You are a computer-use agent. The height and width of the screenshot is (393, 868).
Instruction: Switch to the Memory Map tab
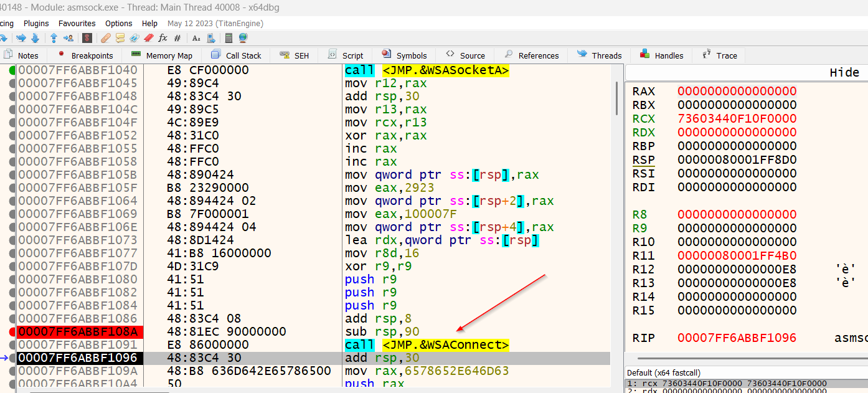tap(162, 55)
